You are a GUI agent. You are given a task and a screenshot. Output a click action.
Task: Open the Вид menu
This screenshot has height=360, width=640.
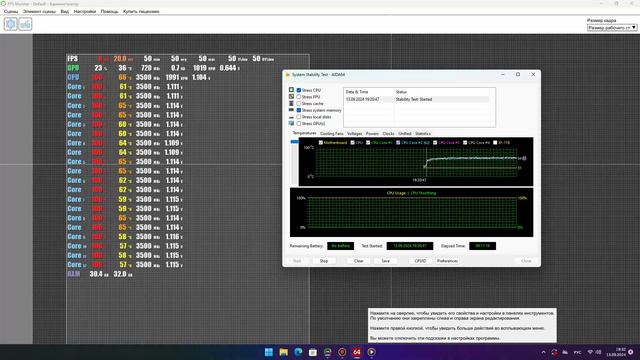point(64,11)
